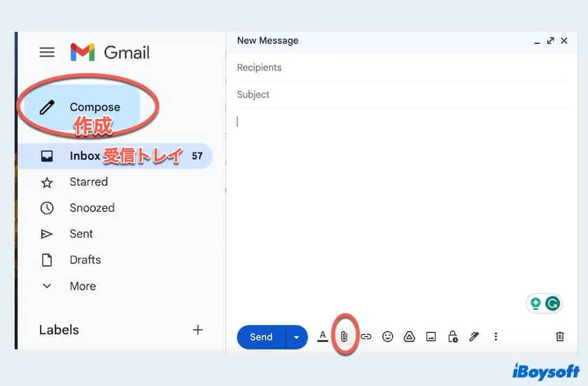The image size is (588, 386).
Task: Toggle confidential mode lock icon
Action: point(452,337)
